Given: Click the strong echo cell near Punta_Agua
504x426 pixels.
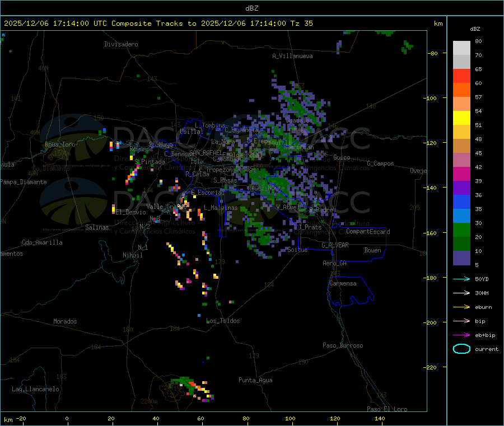Looking at the screenshot, I should point(192,388).
